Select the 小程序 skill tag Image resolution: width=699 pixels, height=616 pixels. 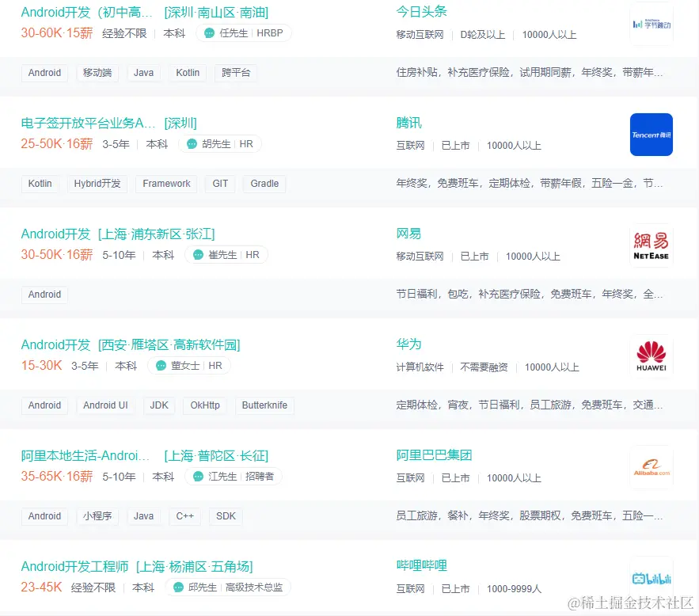tap(97, 516)
